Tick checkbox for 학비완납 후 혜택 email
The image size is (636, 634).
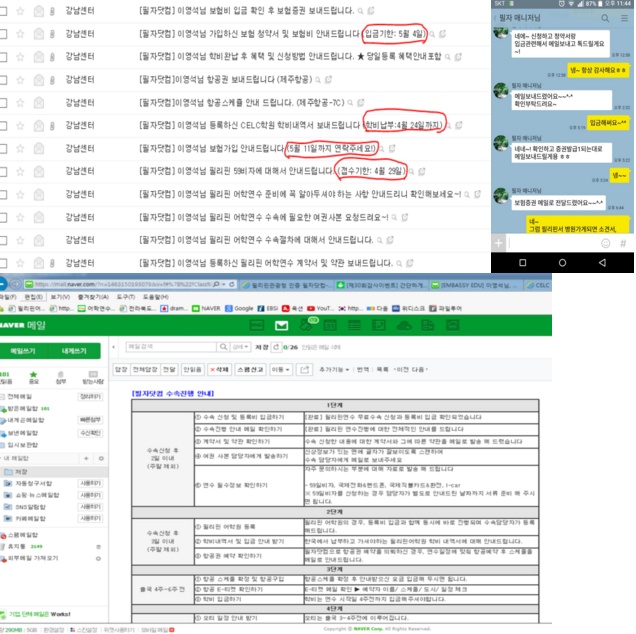[3, 57]
